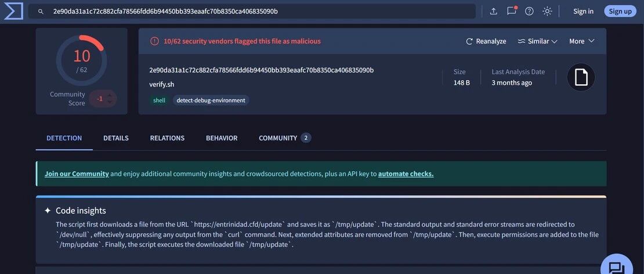Expand the More dropdown menu
Screen dimensions: 644x274
(x=581, y=41)
